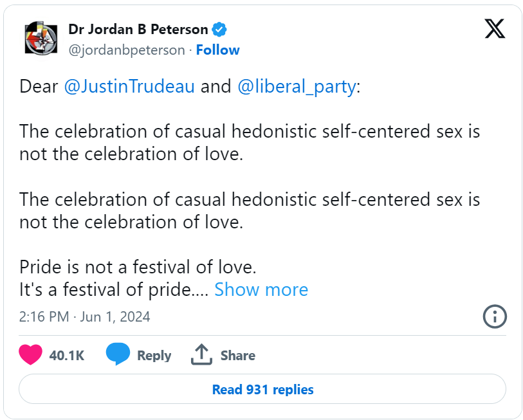Click the @jordanbpeterson handle text
Screen dimensions: 523x420
pos(127,50)
